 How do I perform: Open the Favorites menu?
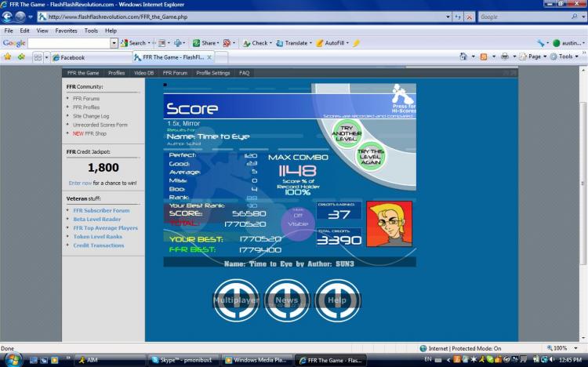[66, 31]
